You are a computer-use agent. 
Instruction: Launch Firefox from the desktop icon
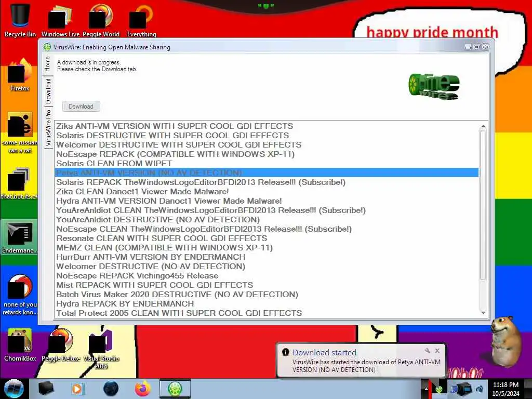tap(20, 75)
